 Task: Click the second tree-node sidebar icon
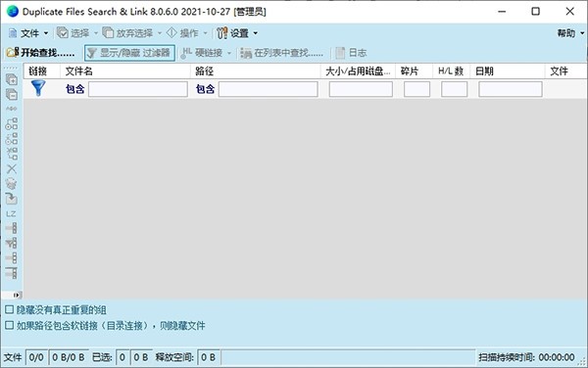(x=12, y=139)
